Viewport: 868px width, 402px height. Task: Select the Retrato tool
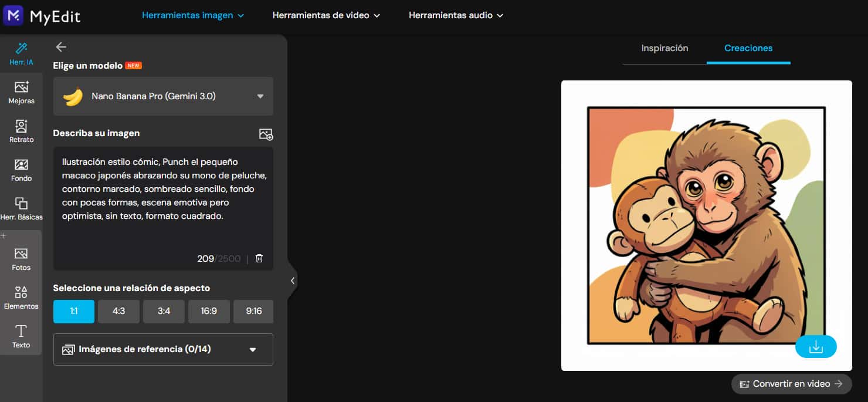(21, 130)
